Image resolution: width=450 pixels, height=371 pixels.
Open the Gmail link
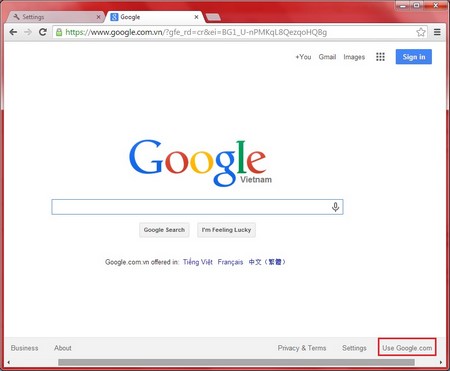327,57
